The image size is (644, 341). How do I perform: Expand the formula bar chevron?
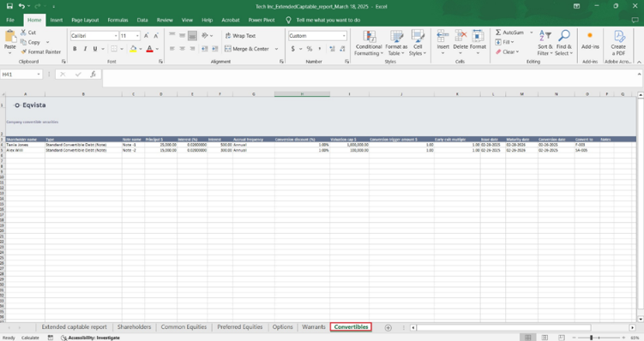pyautogui.click(x=639, y=75)
